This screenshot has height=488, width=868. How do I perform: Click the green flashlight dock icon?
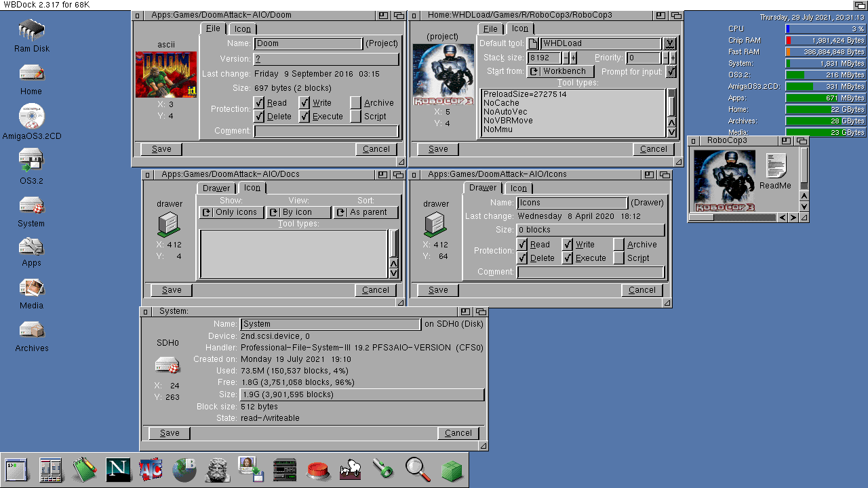384,470
